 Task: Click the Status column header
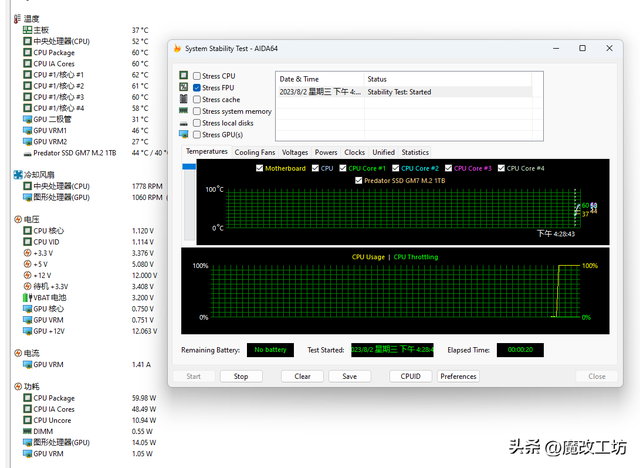tap(448, 79)
